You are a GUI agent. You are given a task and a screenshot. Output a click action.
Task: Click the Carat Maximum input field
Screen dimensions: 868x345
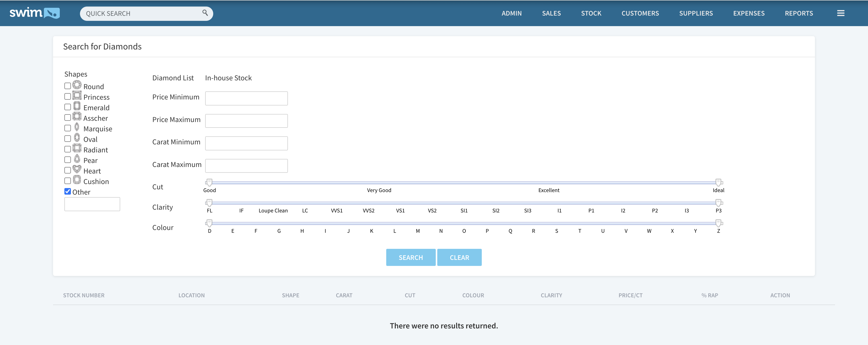[246, 166]
